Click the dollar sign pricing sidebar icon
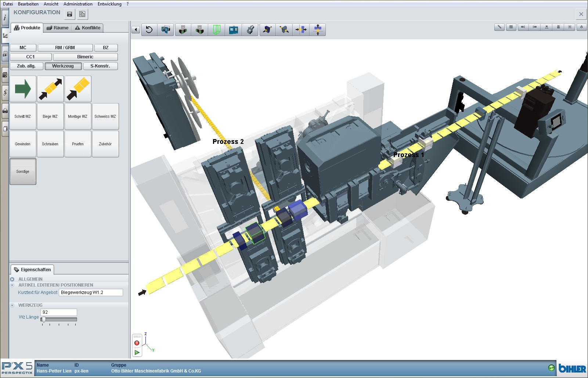The height and width of the screenshot is (378, 588). point(5,92)
